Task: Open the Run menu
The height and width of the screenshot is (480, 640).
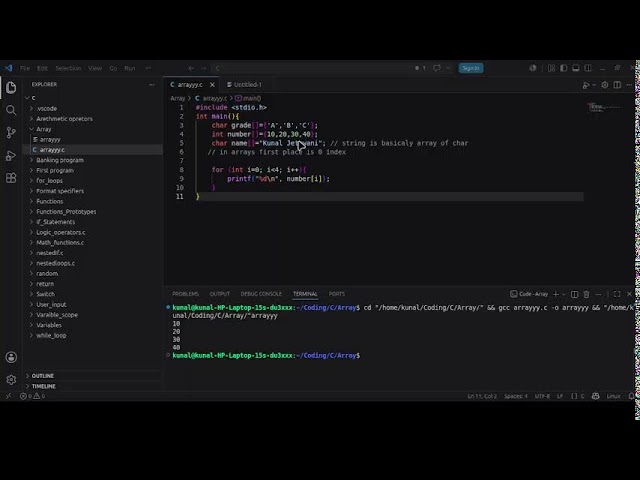Action: pos(130,68)
